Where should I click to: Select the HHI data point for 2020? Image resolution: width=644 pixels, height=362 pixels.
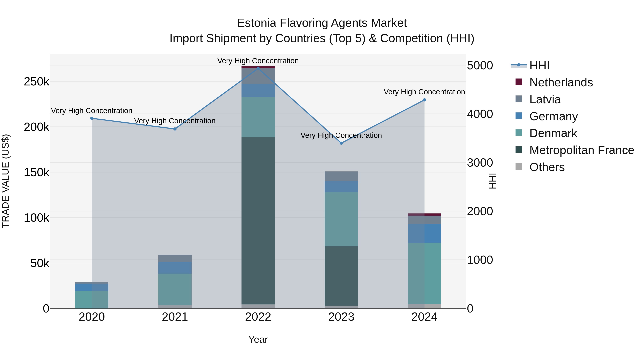click(92, 118)
